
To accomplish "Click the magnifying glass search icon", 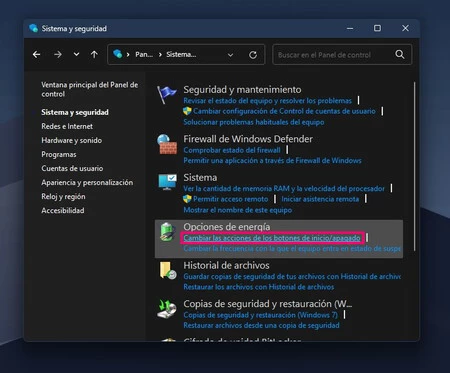I will (x=400, y=54).
